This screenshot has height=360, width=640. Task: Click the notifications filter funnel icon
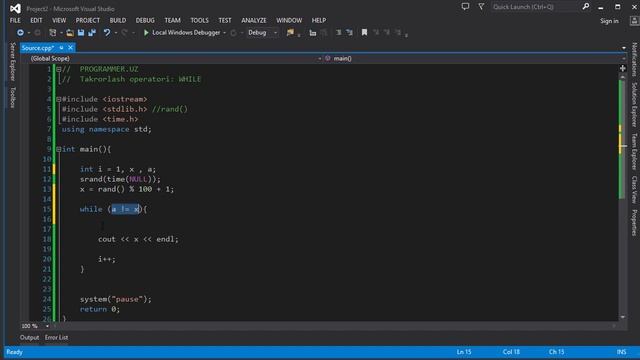(481, 7)
